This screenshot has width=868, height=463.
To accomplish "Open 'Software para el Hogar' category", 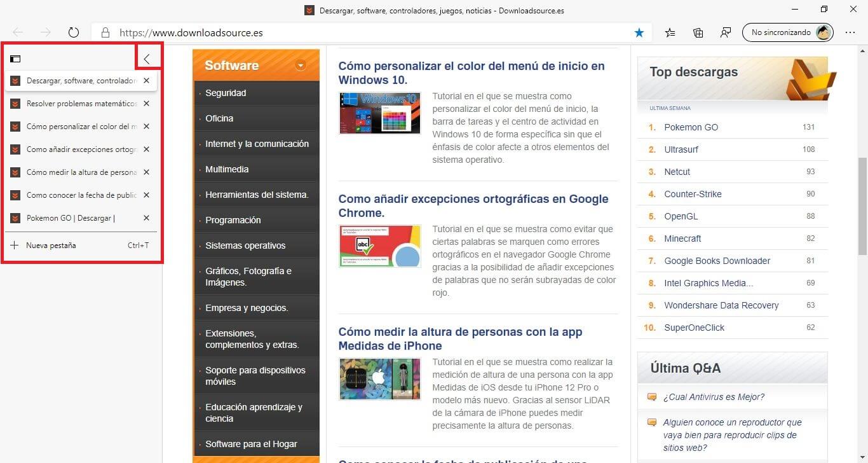I will (x=256, y=444).
